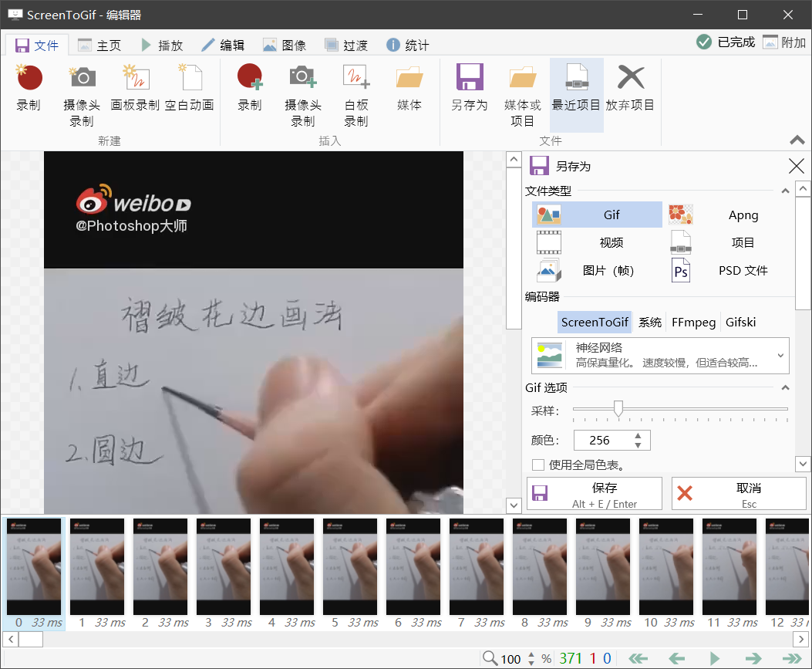The height and width of the screenshot is (669, 812).
Task: Select Apng file type
Action: [729, 215]
